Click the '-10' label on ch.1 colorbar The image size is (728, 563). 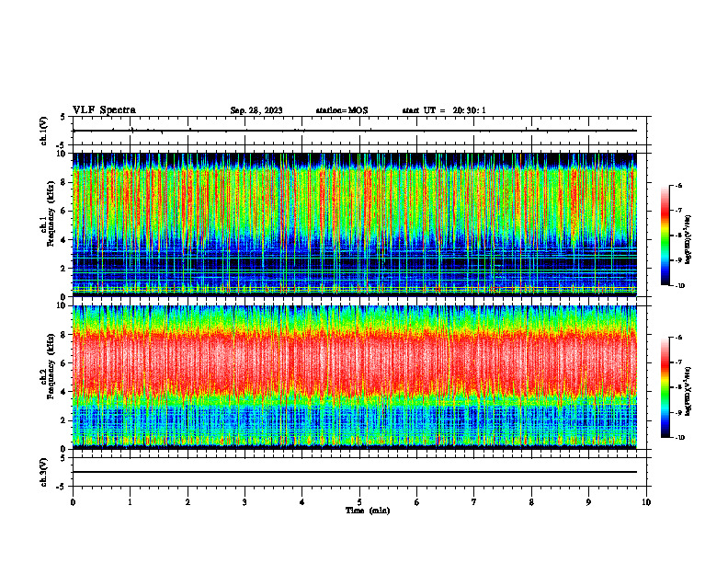679,286
